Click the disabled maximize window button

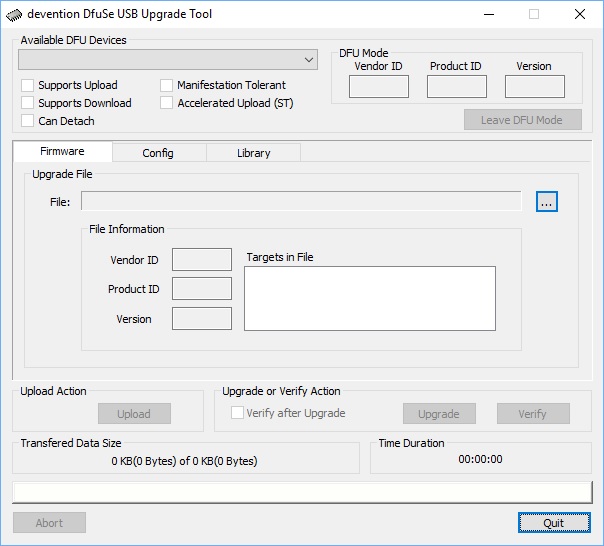[534, 15]
